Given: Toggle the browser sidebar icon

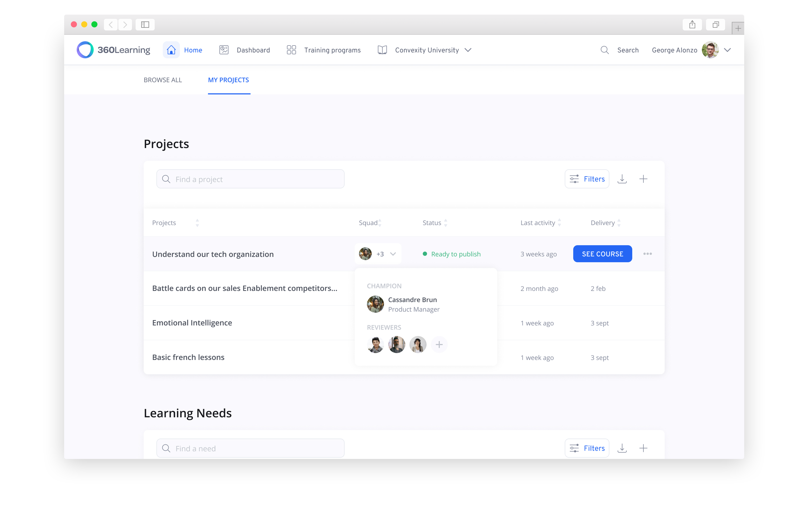Looking at the screenshot, I should click(145, 25).
